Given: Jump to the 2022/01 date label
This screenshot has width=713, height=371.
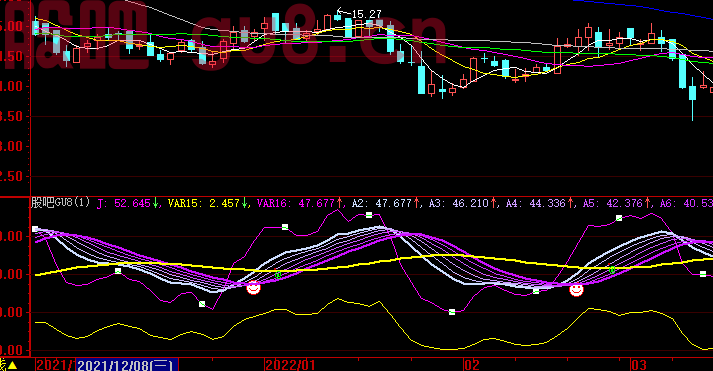Looking at the screenshot, I should [290, 365].
